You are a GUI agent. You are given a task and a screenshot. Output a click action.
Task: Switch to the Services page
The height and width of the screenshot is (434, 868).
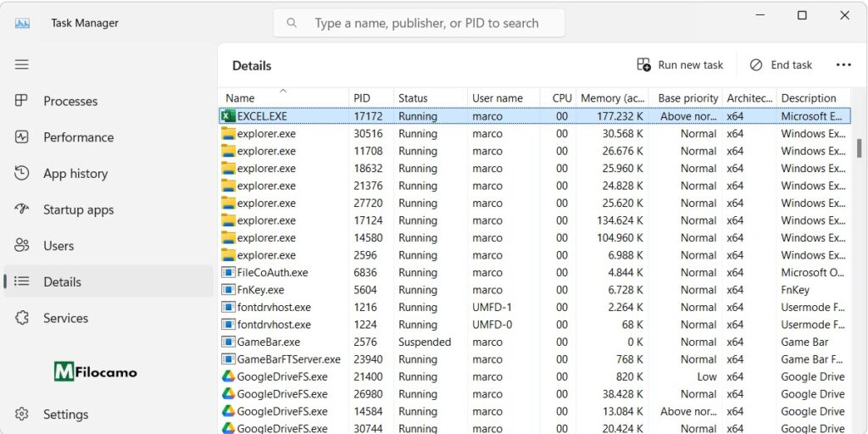click(108, 318)
